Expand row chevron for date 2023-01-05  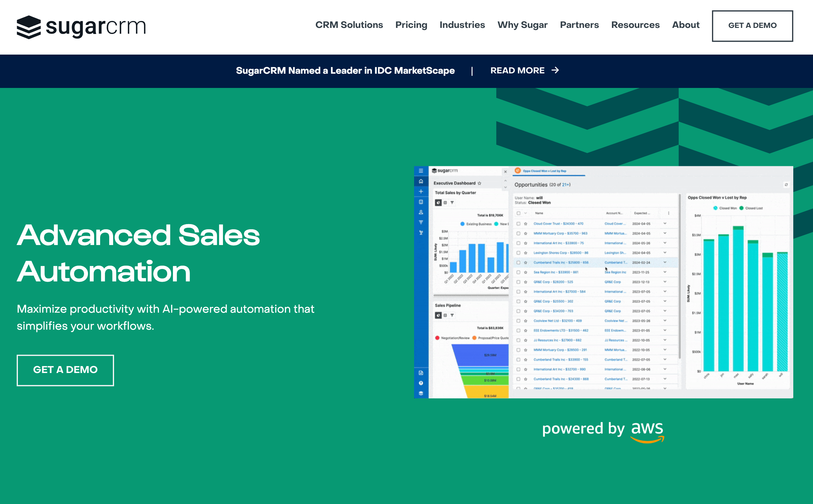click(665, 330)
